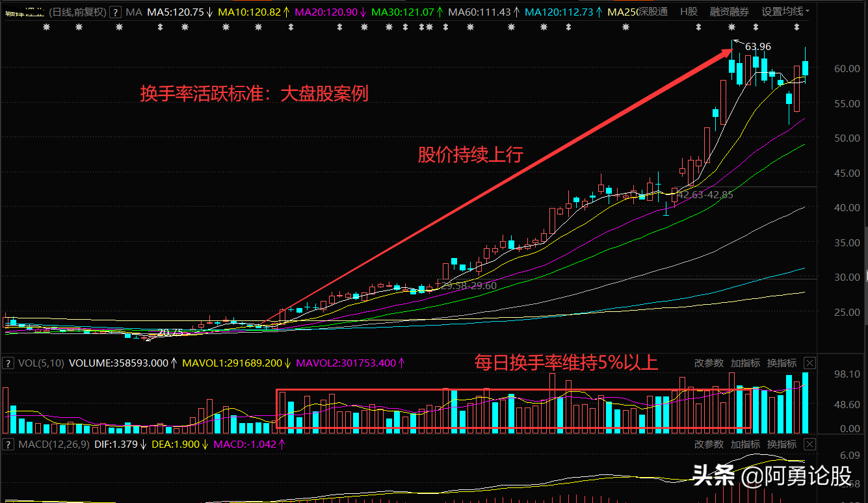
Task: Select the rightmost cyan volume bar
Action: tap(806, 403)
